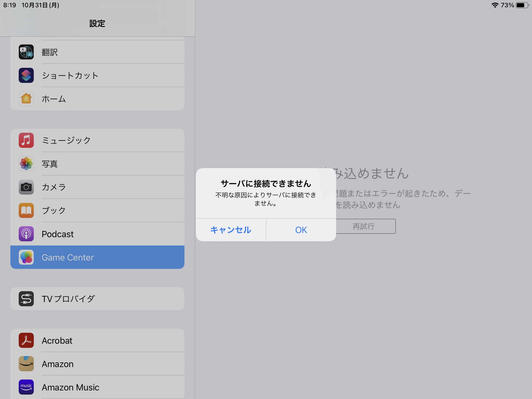Tap the Podcast purple icon

pyautogui.click(x=26, y=234)
